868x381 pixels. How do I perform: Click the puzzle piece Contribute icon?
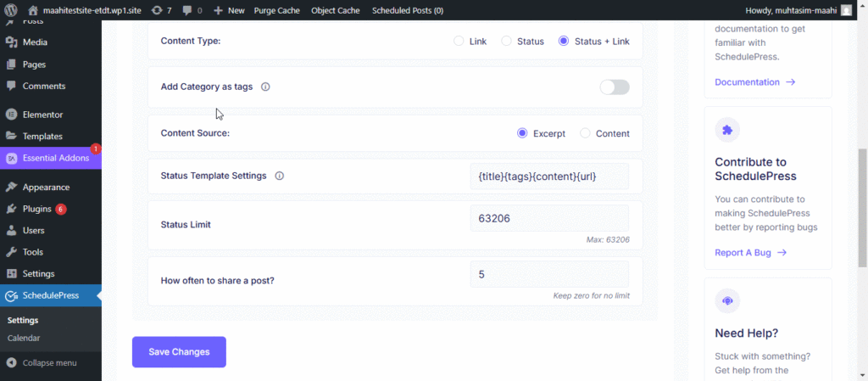[727, 130]
